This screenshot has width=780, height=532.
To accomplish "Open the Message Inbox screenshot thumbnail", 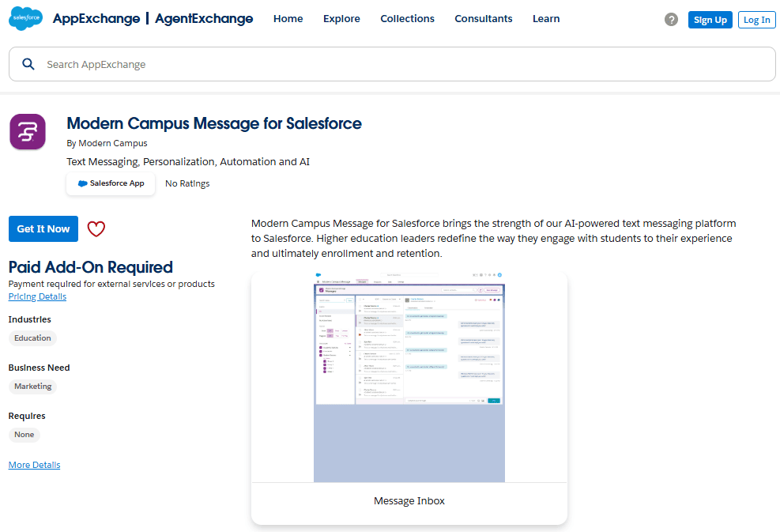I will point(409,377).
